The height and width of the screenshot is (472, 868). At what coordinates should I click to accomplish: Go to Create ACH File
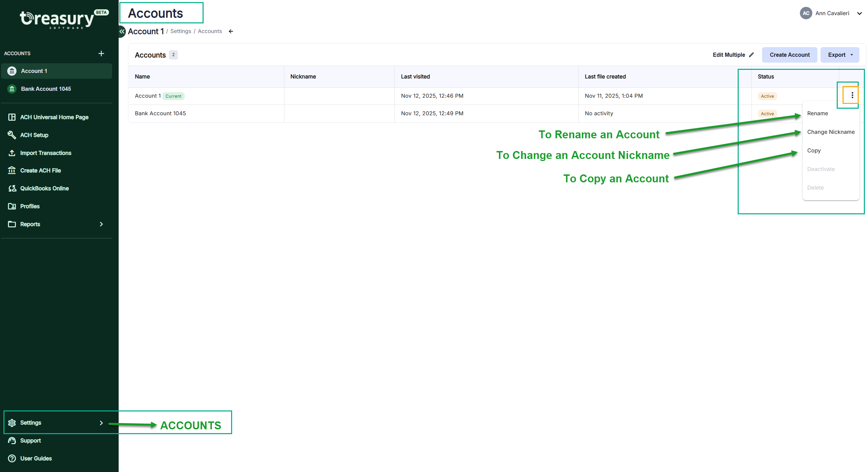(x=40, y=170)
